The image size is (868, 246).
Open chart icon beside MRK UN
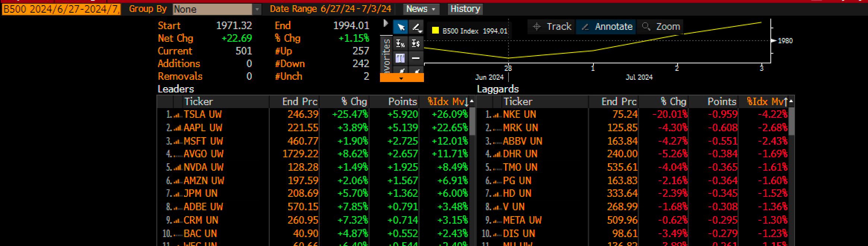coord(497,128)
